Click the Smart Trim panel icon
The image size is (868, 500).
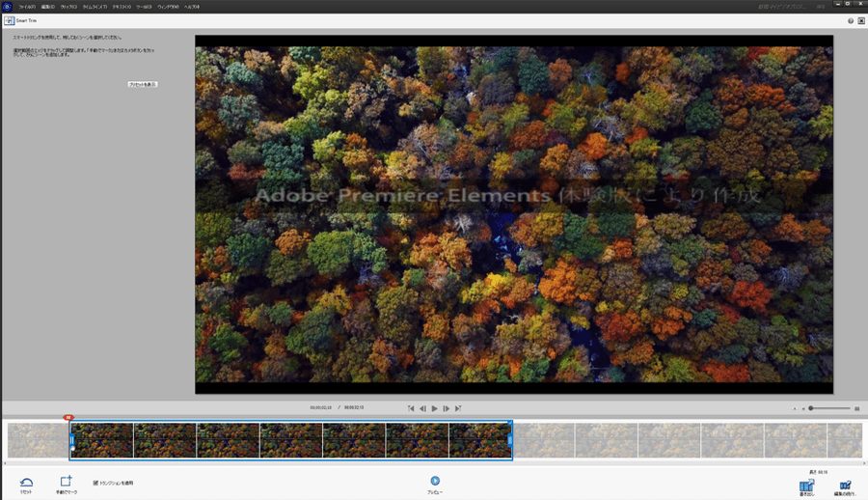(x=9, y=20)
